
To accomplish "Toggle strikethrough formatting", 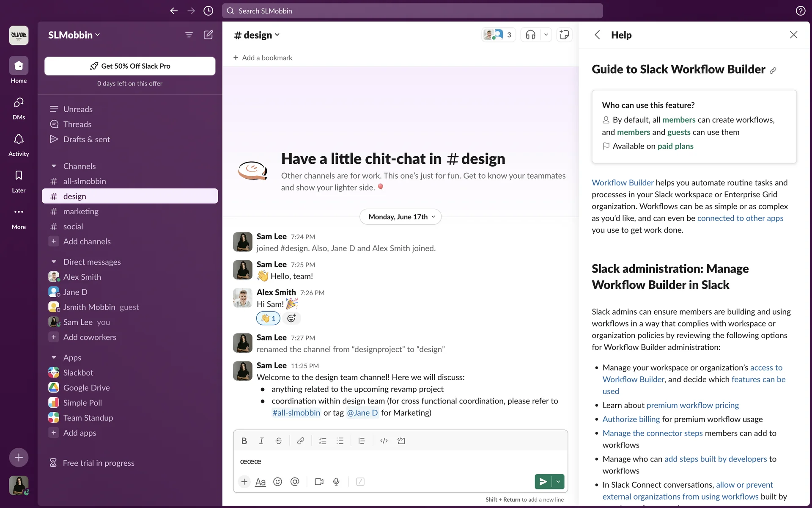I will tap(278, 441).
